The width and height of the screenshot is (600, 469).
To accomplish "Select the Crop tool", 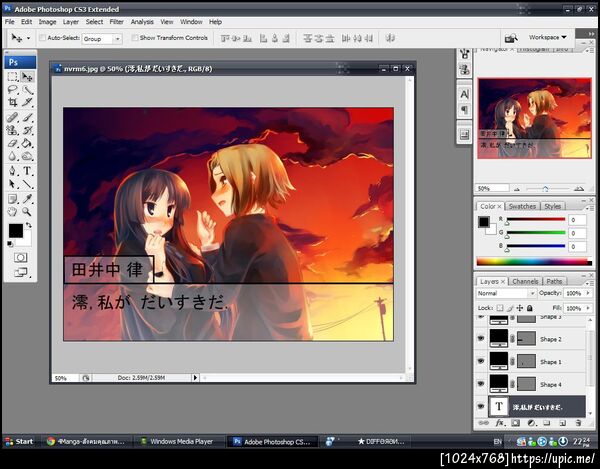I will [13, 103].
